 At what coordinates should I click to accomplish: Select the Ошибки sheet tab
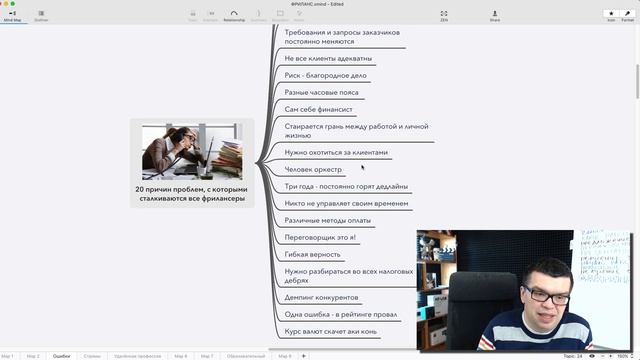click(62, 356)
